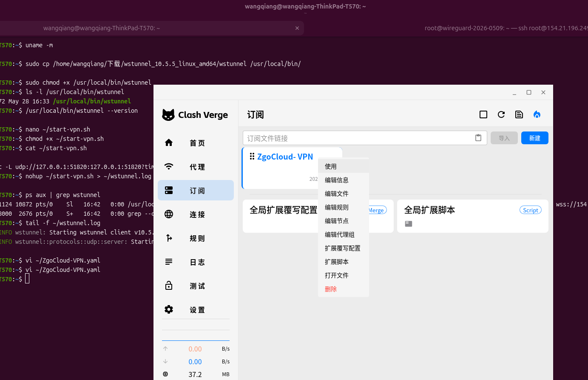Open the 首页 home page in sidebar

[x=196, y=143]
